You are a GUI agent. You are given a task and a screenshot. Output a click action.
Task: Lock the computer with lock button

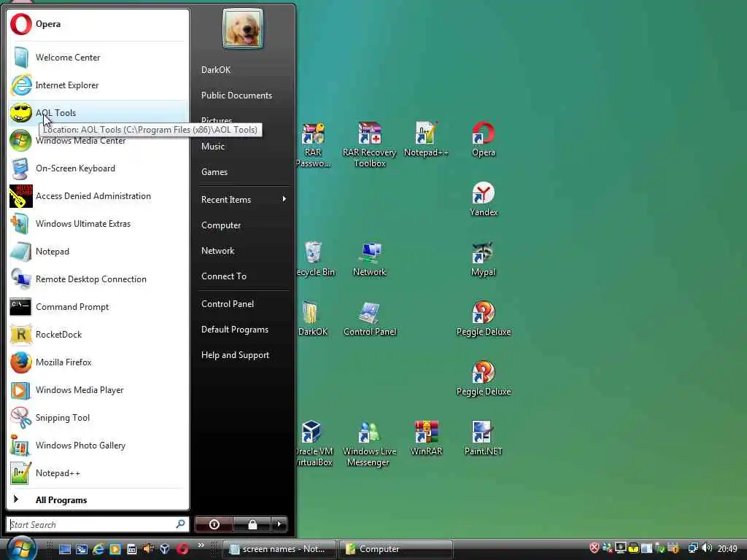pos(252,524)
